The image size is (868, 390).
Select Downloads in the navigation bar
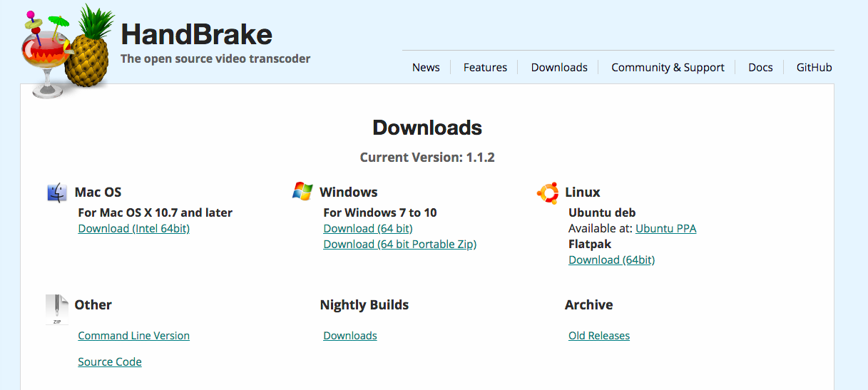559,68
